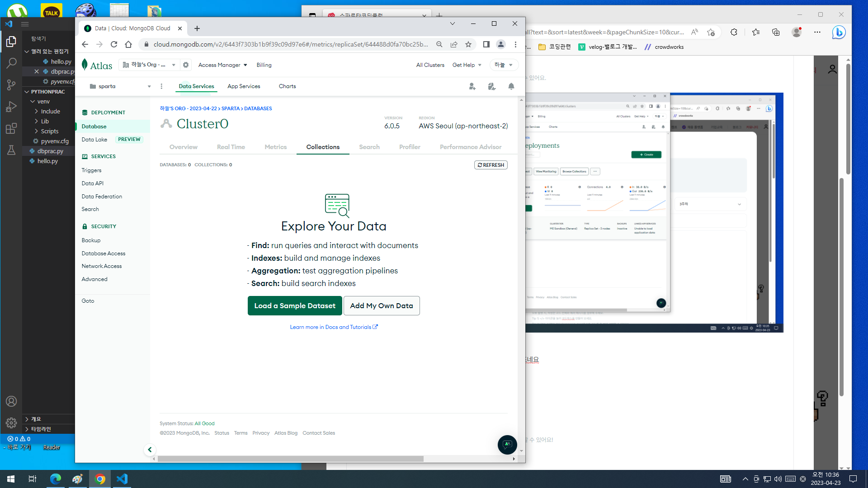This screenshot has width=868, height=488.
Task: Open the 하늘 user account dropdown
Action: [504, 65]
